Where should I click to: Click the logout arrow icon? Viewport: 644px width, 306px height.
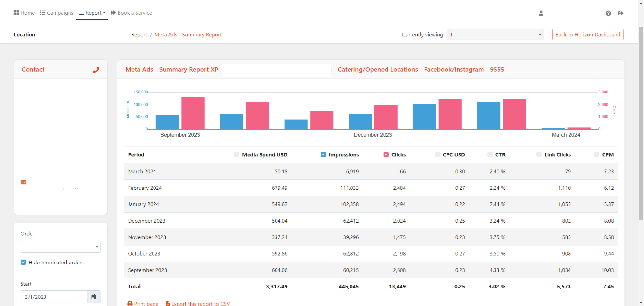[x=620, y=13]
